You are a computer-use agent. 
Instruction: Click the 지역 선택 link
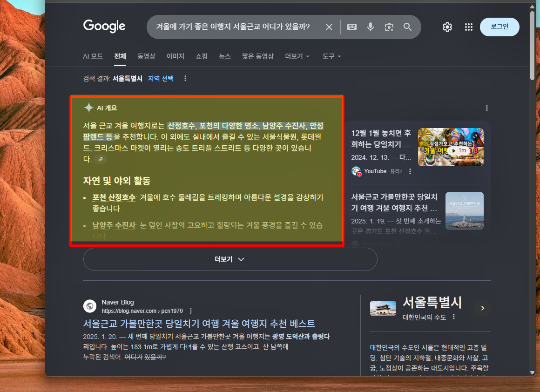point(161,79)
